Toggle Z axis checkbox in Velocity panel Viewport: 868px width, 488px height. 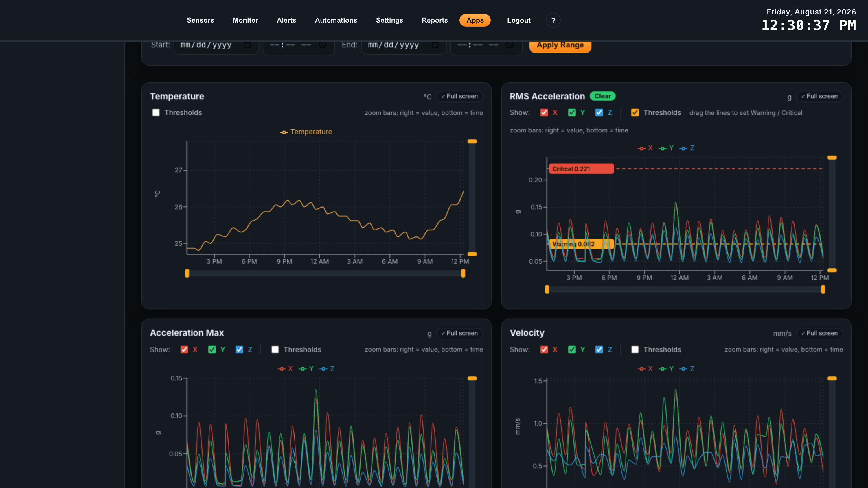pyautogui.click(x=599, y=350)
